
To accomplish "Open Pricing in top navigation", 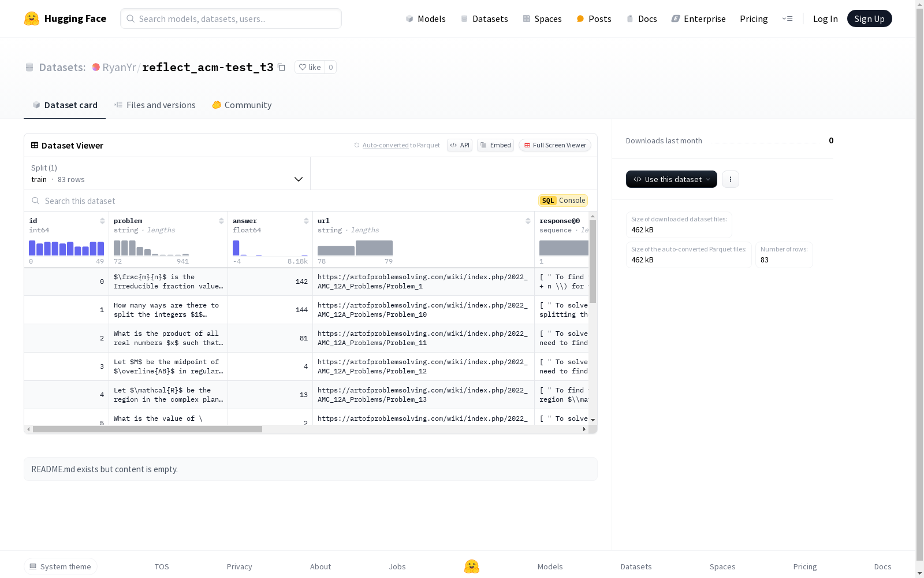I will 754,18.
